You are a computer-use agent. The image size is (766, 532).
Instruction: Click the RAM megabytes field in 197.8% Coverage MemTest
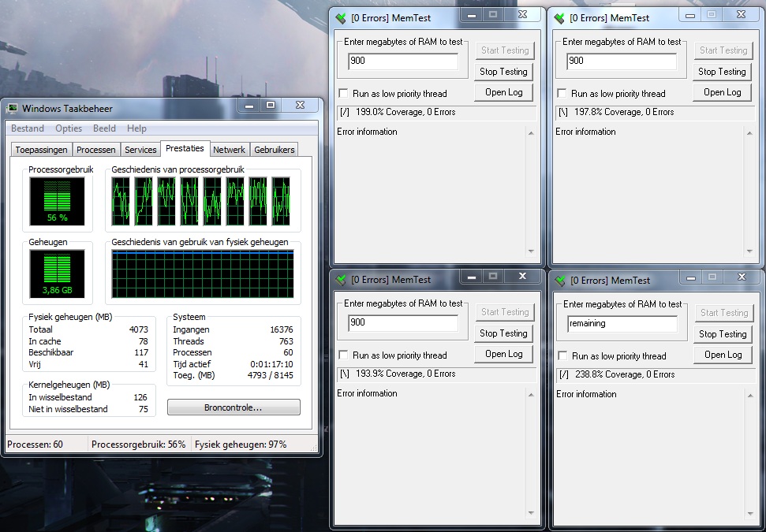click(x=622, y=61)
